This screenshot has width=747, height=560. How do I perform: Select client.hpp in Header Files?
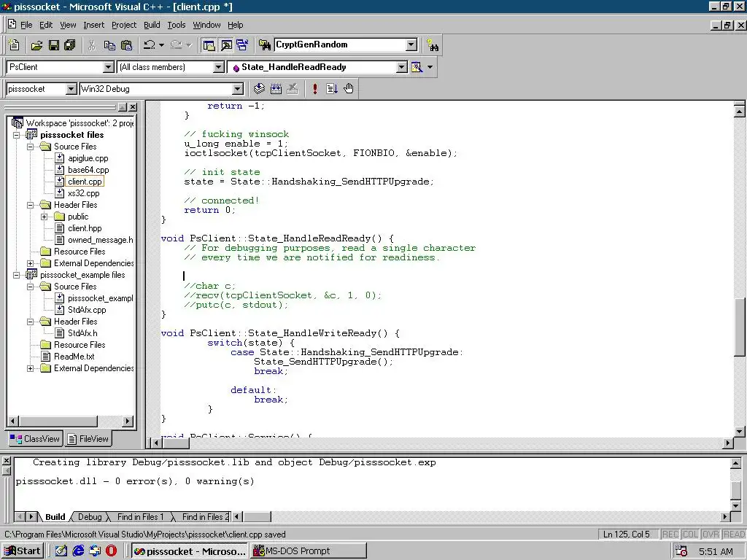click(85, 228)
